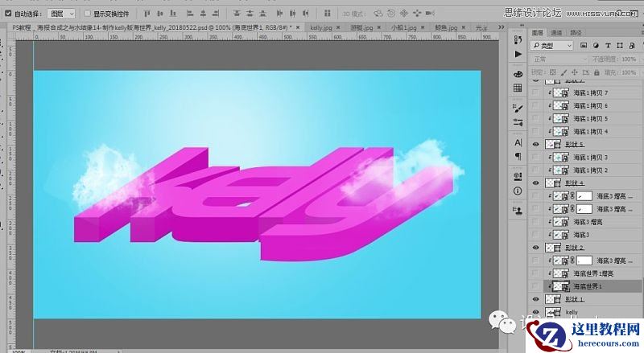Hide the 形状 4 layer via eye icon

(x=535, y=183)
